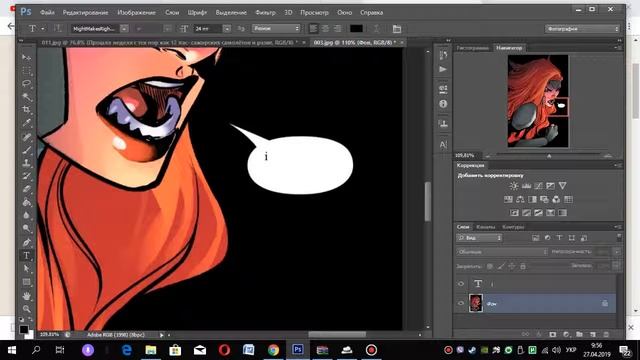Open the Фильтр menu
This screenshot has width=640, height=360.
tap(265, 13)
